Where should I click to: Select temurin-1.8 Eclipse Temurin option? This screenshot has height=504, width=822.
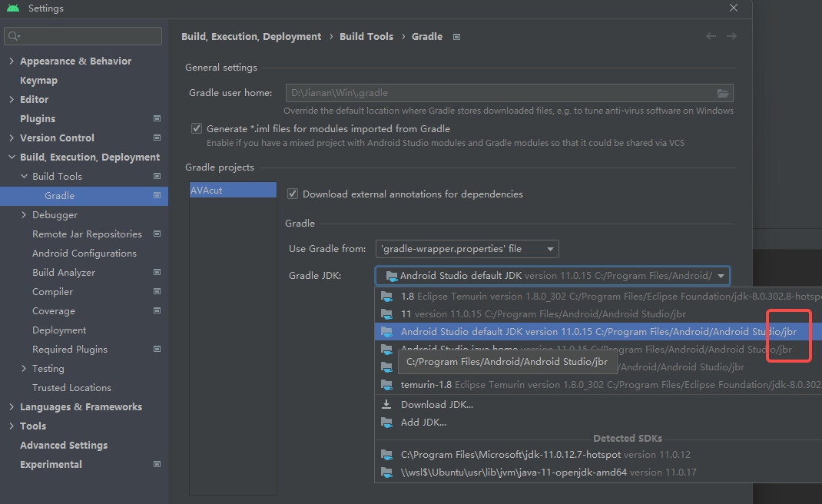598,384
